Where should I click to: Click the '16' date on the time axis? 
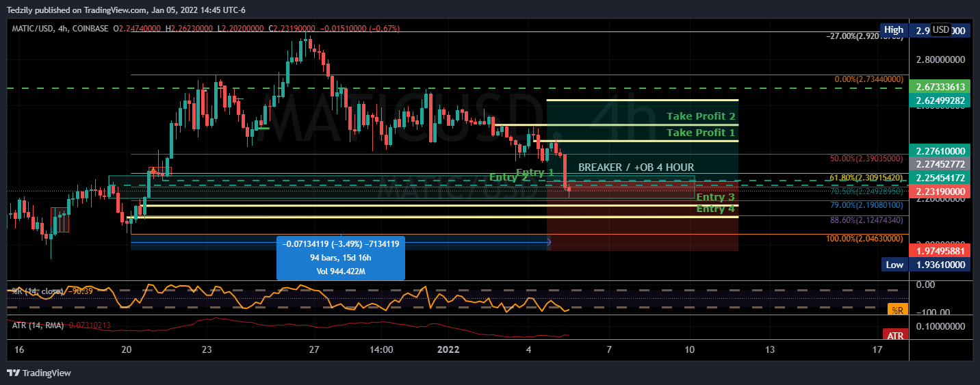19,349
